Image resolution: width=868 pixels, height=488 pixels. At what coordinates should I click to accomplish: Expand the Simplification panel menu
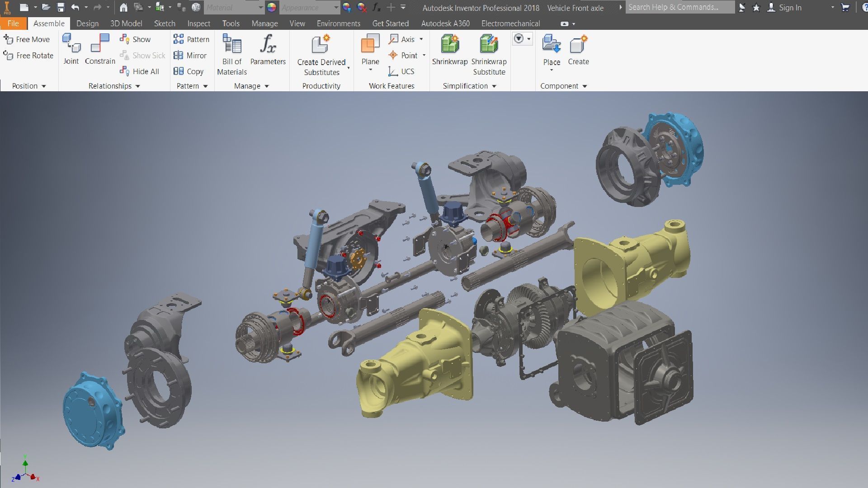[494, 86]
